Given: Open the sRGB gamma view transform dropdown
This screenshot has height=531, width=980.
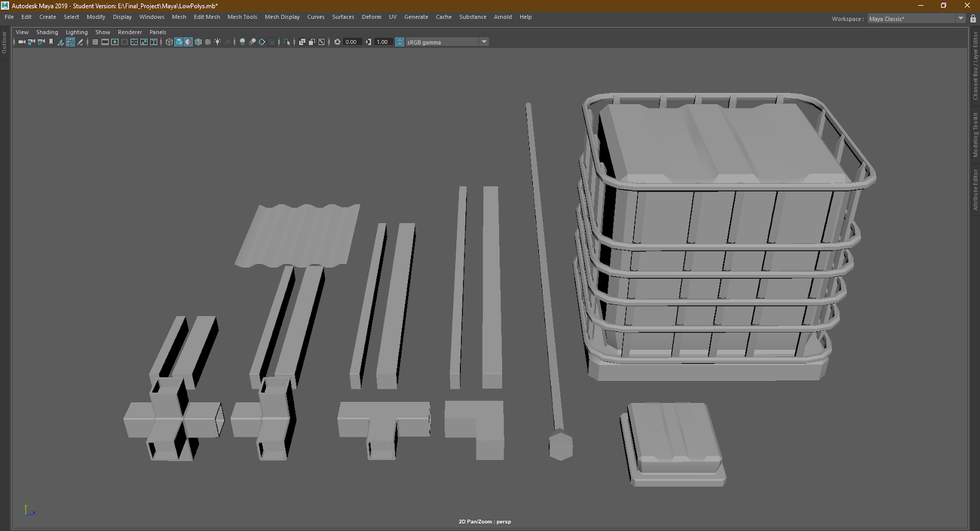Looking at the screenshot, I should (484, 42).
